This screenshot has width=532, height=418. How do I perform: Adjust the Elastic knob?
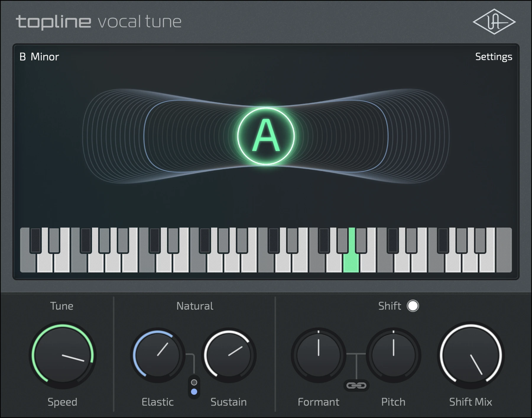click(x=158, y=355)
